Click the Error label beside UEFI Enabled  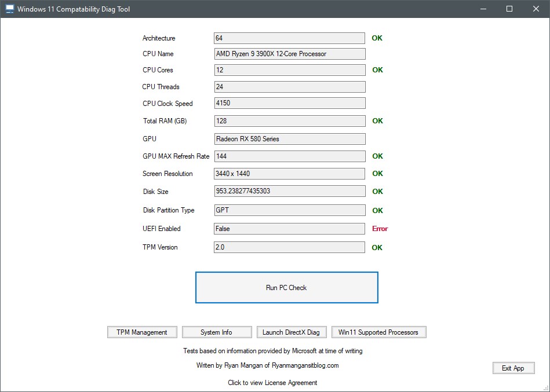click(381, 228)
